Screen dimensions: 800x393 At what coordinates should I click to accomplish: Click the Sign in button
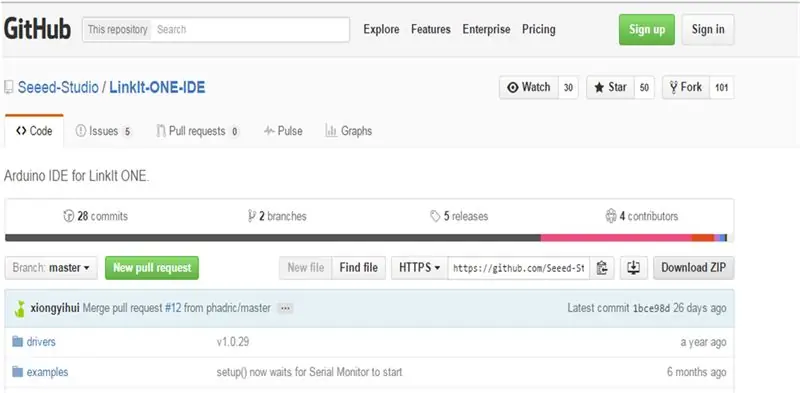[708, 30]
